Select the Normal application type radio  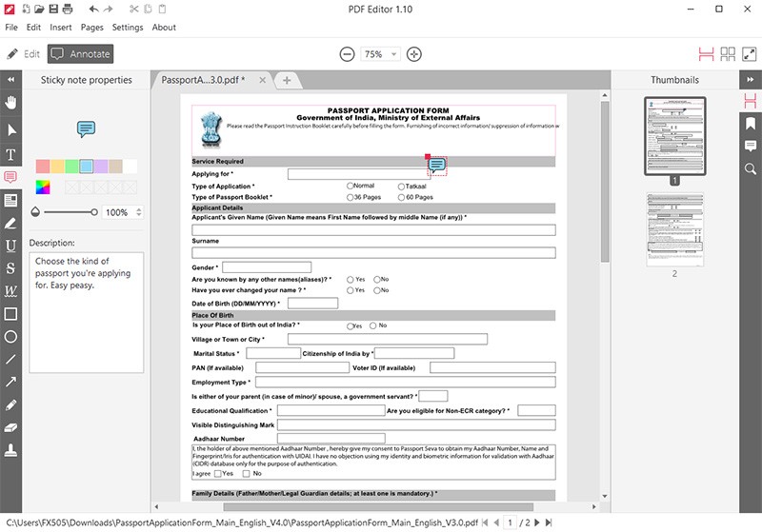coord(350,186)
